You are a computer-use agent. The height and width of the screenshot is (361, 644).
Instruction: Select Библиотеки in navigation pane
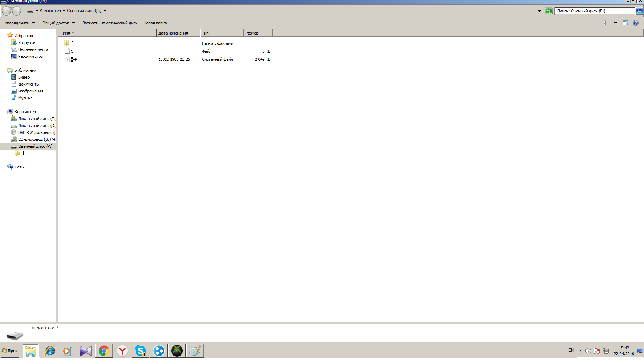click(25, 70)
